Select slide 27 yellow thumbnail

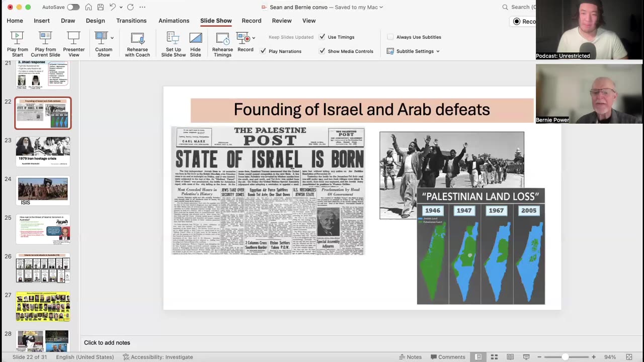click(x=43, y=306)
